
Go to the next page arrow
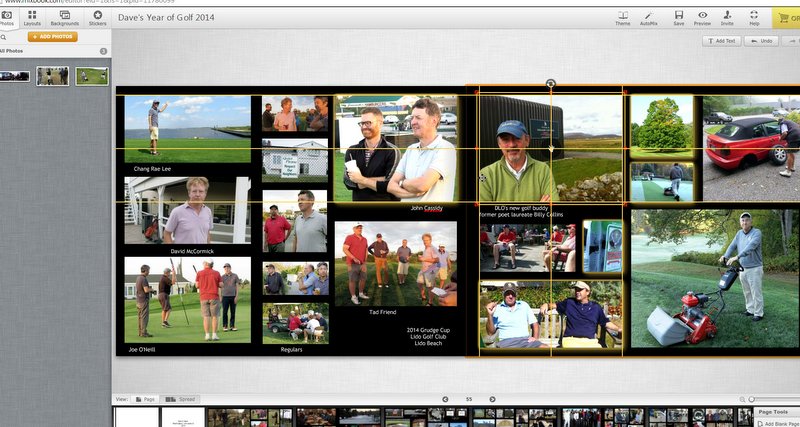492,399
